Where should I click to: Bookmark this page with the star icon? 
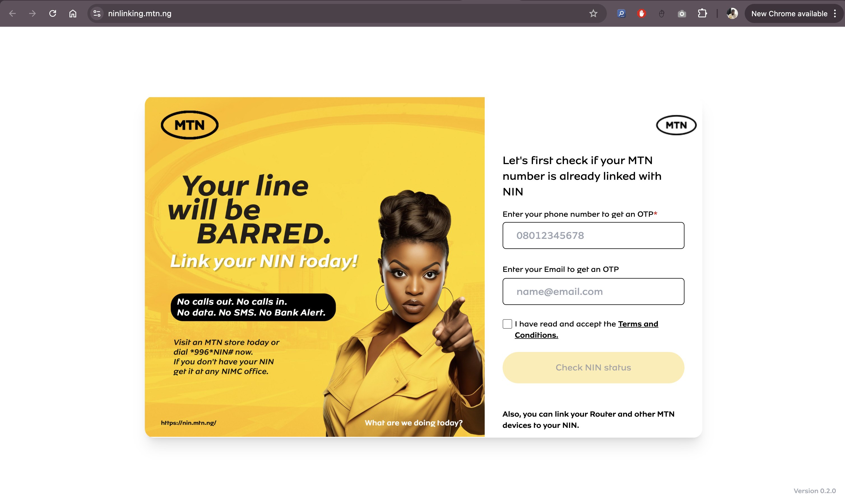[593, 14]
